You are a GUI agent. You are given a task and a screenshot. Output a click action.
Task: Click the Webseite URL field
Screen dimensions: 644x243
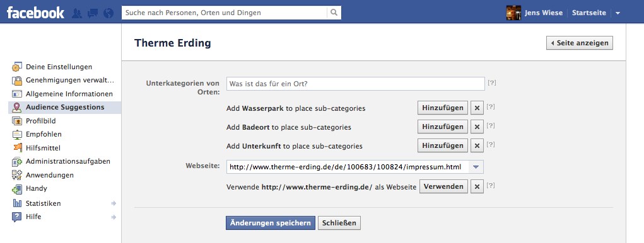click(x=348, y=167)
